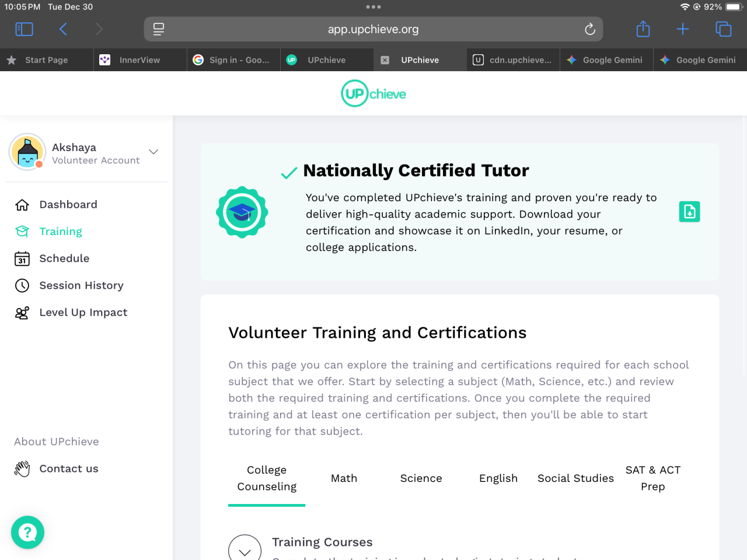Expand the Akshaya account dropdown

click(153, 152)
